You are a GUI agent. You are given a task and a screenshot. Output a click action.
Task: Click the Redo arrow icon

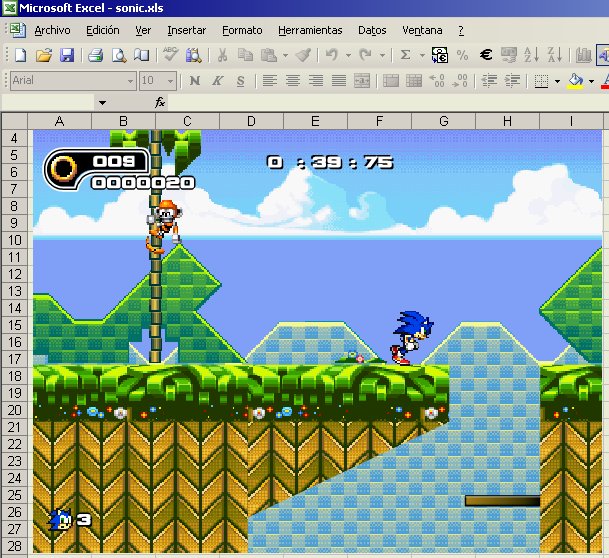[365, 55]
